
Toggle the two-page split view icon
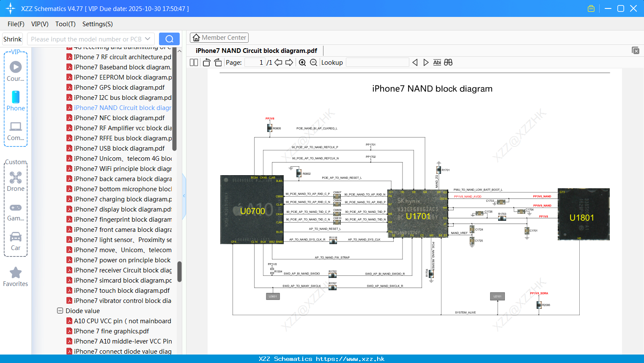click(x=194, y=62)
